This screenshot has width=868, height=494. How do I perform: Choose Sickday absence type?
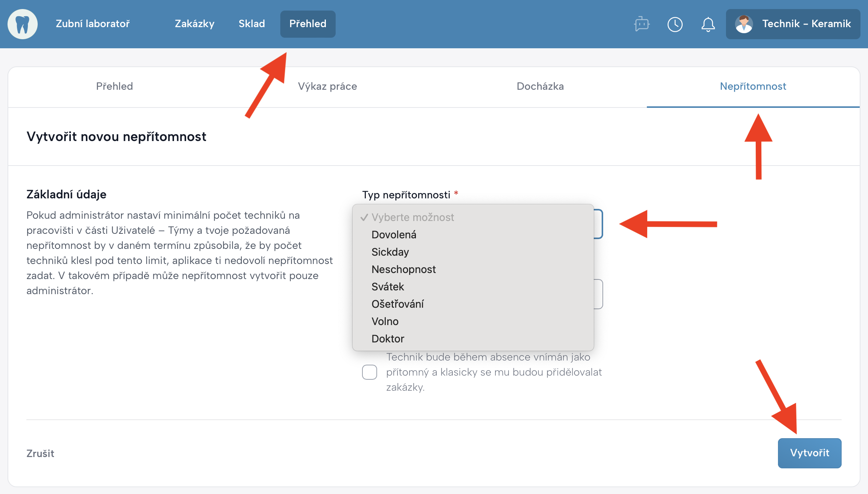tap(390, 252)
